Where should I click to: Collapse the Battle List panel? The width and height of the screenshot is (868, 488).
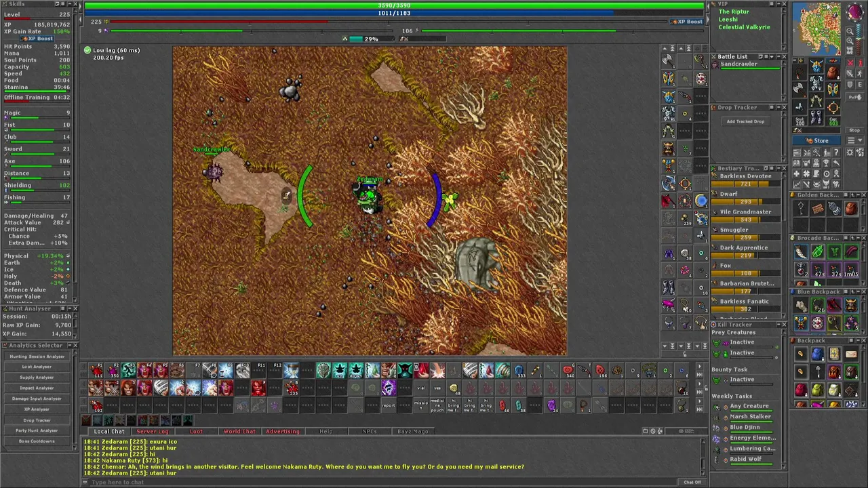click(778, 56)
